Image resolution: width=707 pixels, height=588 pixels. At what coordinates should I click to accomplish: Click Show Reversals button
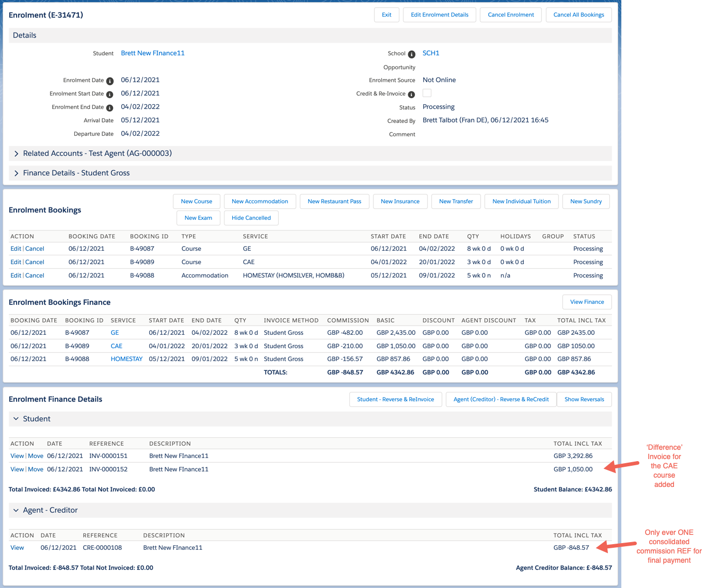(584, 400)
